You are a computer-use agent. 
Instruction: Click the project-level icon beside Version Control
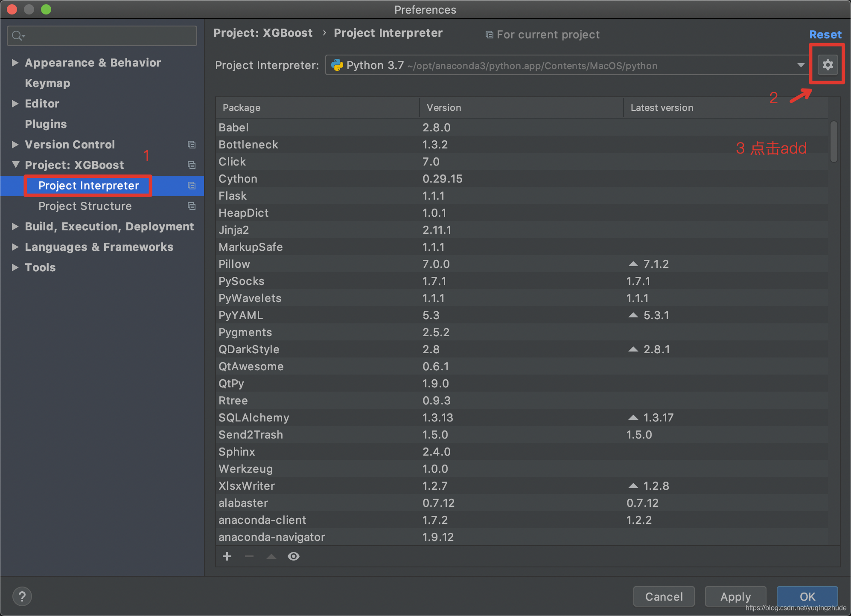click(x=192, y=145)
